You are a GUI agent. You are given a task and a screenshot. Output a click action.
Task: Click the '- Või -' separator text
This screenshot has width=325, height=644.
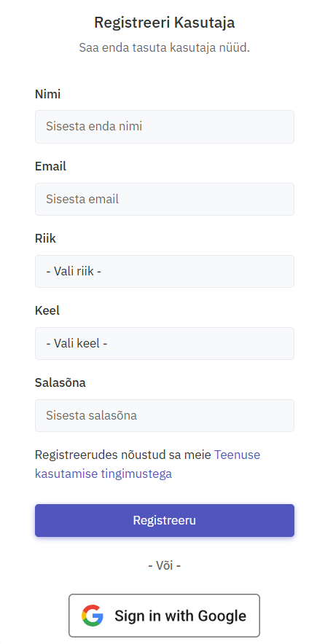(x=165, y=565)
